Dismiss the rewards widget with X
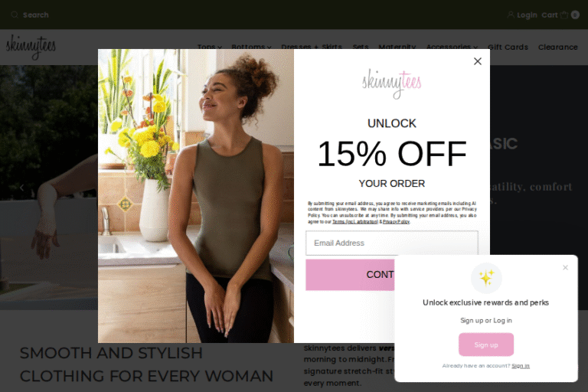 [x=565, y=267]
